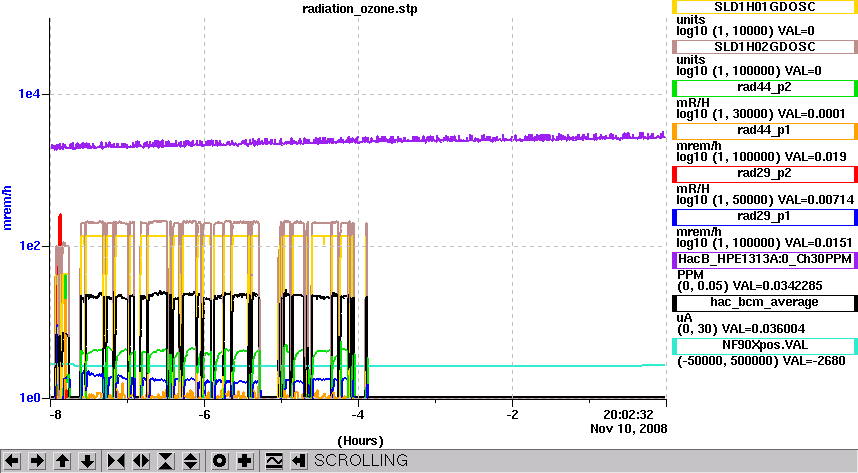Click the -8 hours x-axis tick label

tap(55, 414)
